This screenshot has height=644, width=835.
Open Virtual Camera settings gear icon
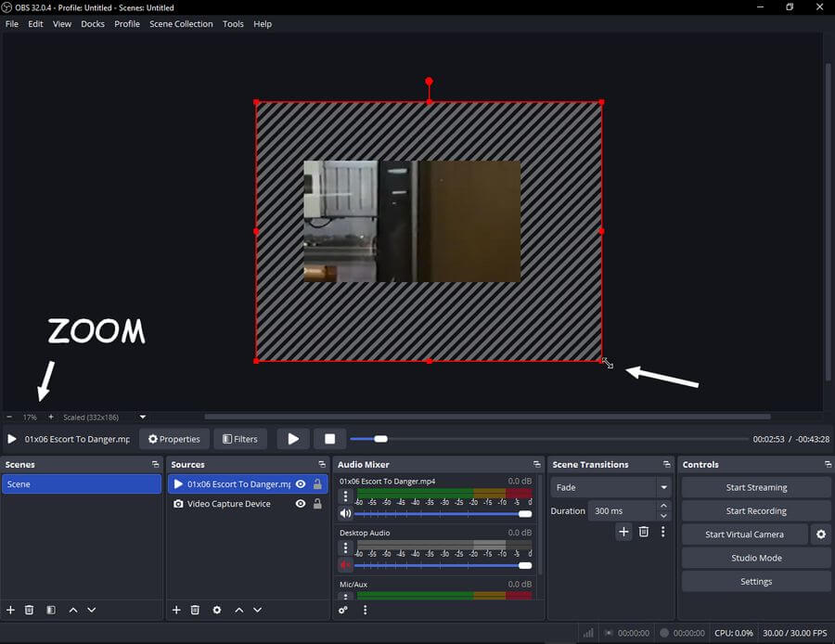pyautogui.click(x=820, y=535)
